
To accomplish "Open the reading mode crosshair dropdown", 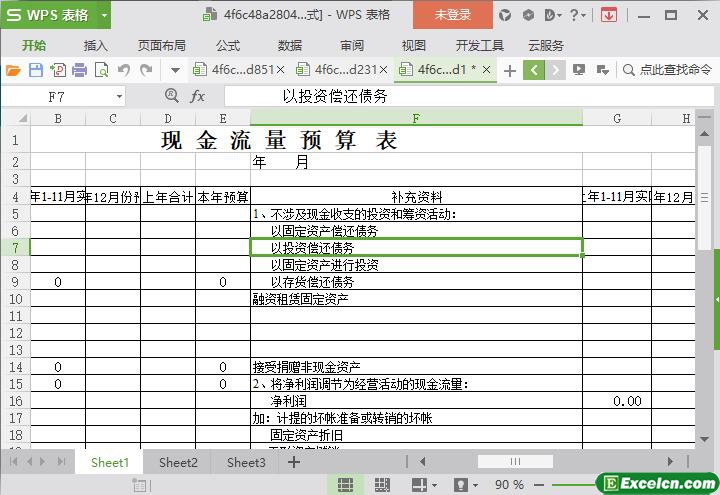I will 424,484.
